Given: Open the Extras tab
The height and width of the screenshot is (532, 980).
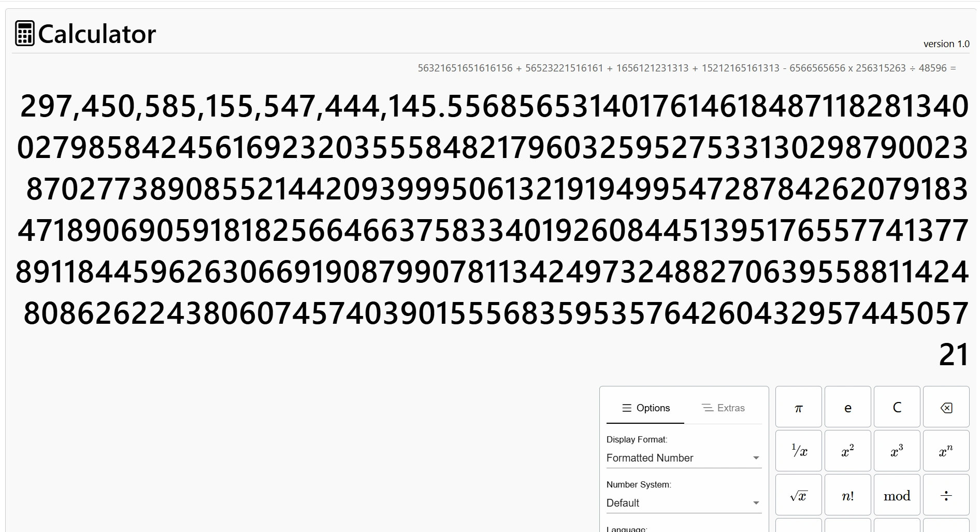Looking at the screenshot, I should coord(723,408).
